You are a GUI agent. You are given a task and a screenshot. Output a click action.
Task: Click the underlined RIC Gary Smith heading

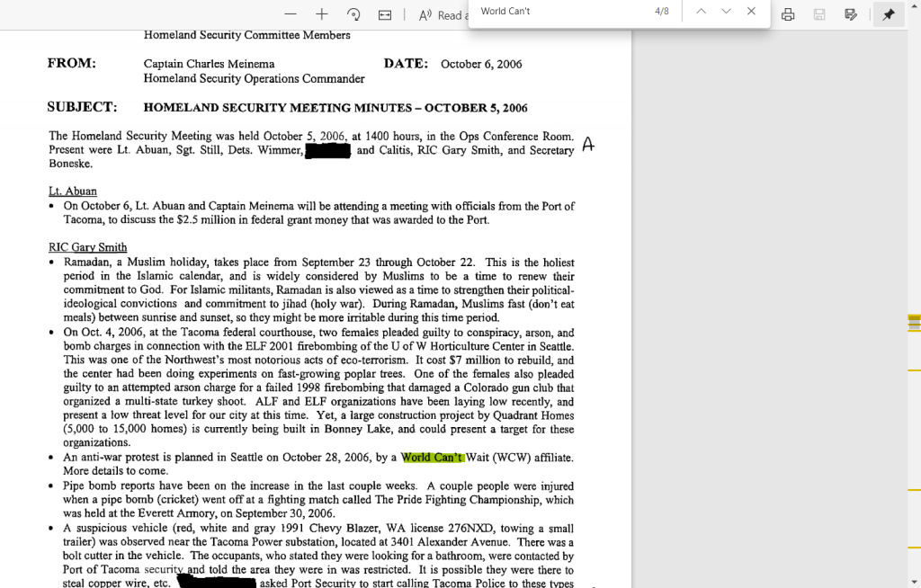[x=87, y=247]
